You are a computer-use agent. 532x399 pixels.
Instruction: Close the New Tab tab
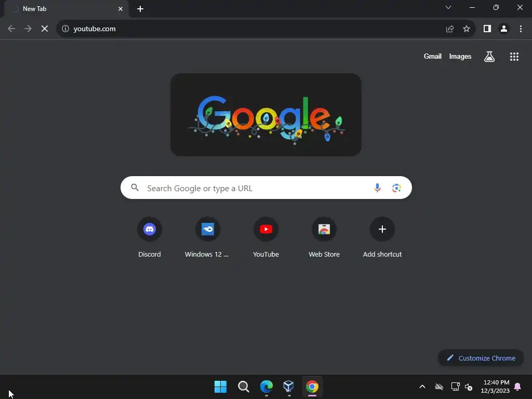[x=121, y=9]
